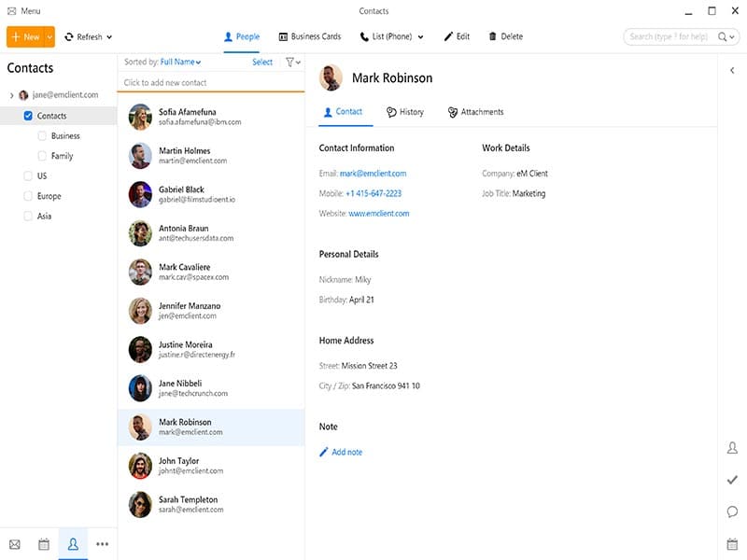Check the Family folder checkbox
Image resolution: width=747 pixels, height=560 pixels.
tap(42, 156)
